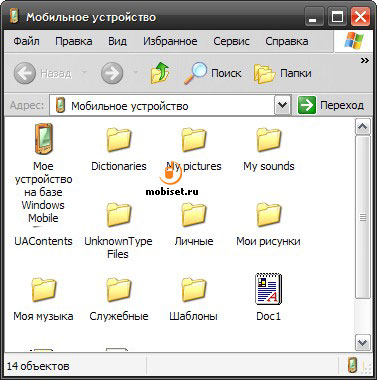The image size is (377, 380).
Task: Minimize the Мобильное устройство window
Action: pyautogui.click(x=314, y=16)
